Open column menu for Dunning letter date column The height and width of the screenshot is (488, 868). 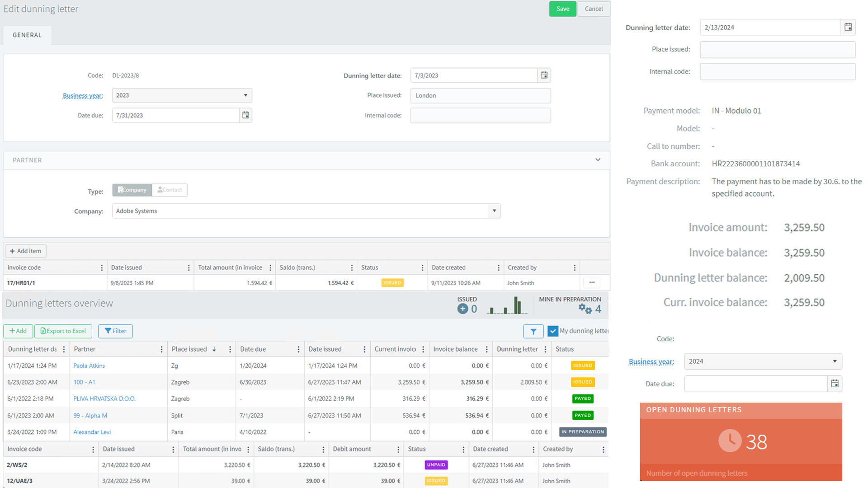[64, 349]
